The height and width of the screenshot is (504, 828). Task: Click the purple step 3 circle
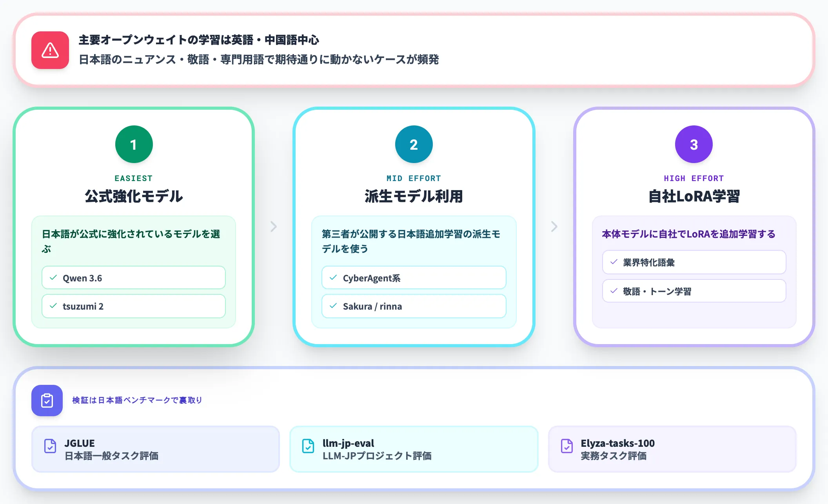pyautogui.click(x=694, y=144)
